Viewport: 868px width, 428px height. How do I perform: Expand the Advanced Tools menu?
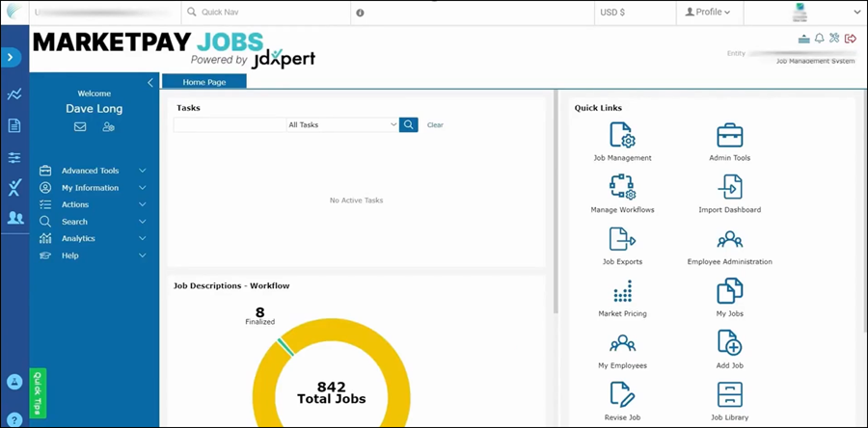click(93, 171)
